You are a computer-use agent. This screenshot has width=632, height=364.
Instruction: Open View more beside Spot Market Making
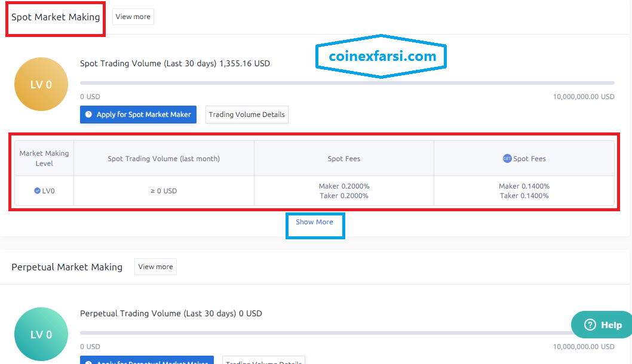click(x=133, y=17)
